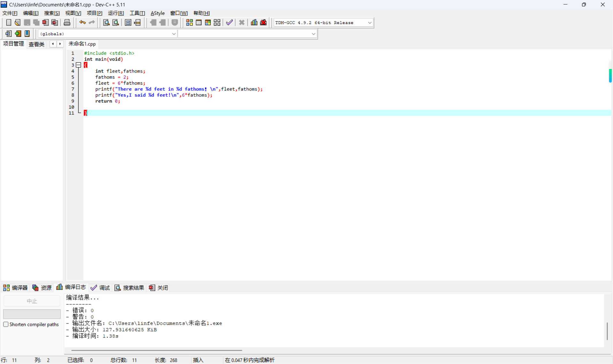
Task: Click the Find magnifier icon
Action: pyautogui.click(x=106, y=22)
